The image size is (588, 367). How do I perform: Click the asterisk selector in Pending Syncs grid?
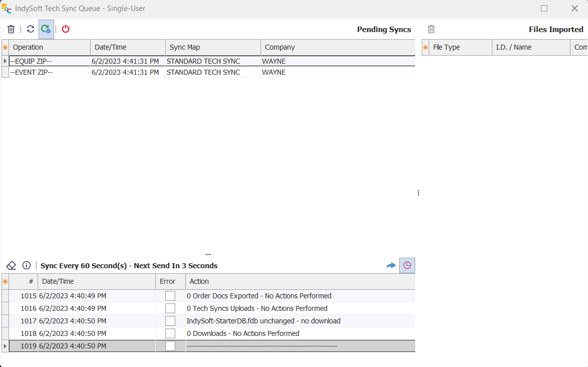tap(6, 47)
